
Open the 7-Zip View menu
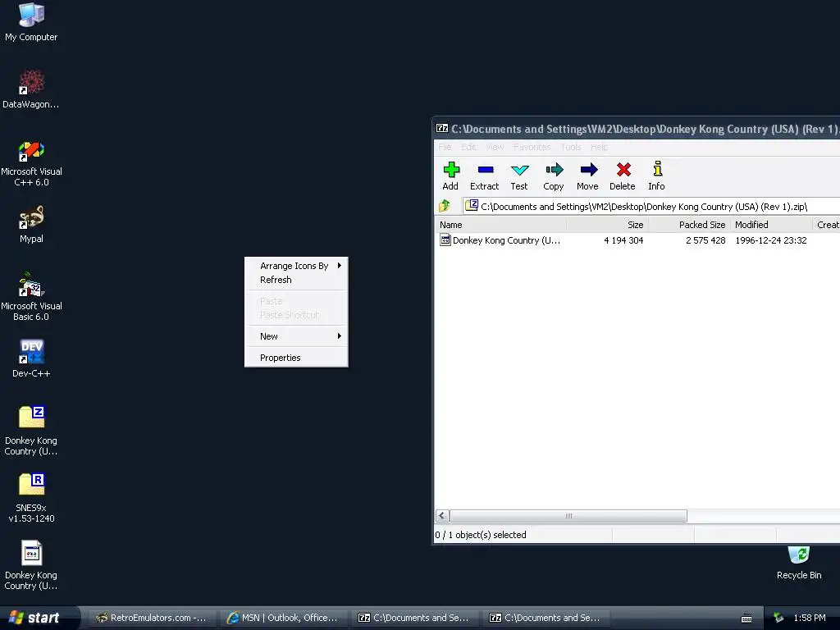(495, 147)
